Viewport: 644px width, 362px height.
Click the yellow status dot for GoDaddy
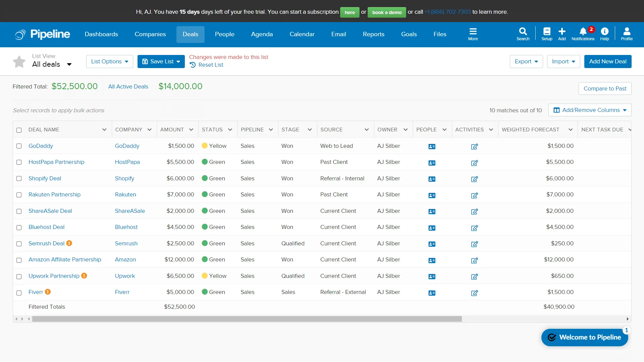tap(205, 146)
